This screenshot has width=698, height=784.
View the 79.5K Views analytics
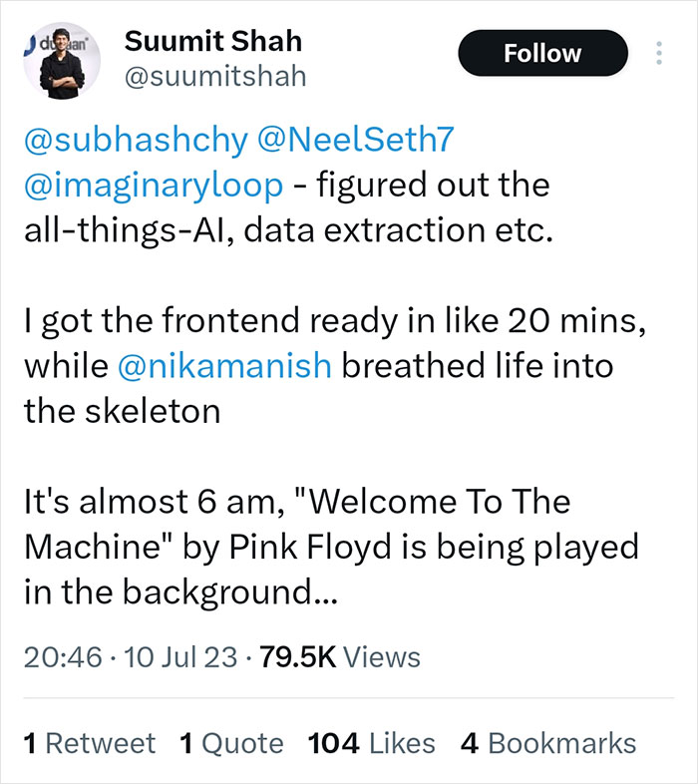339,657
